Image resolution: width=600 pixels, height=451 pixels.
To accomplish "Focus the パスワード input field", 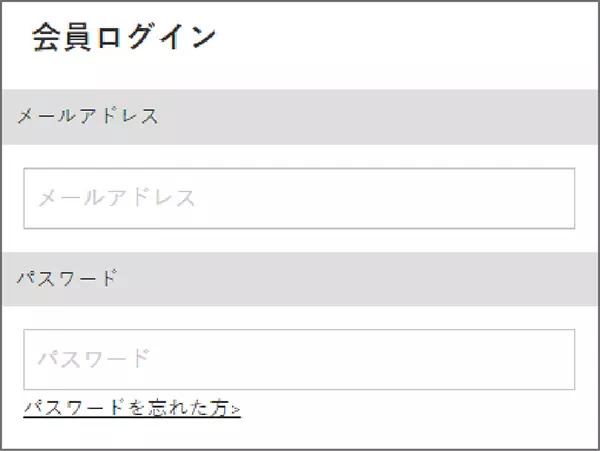I will coord(299,359).
